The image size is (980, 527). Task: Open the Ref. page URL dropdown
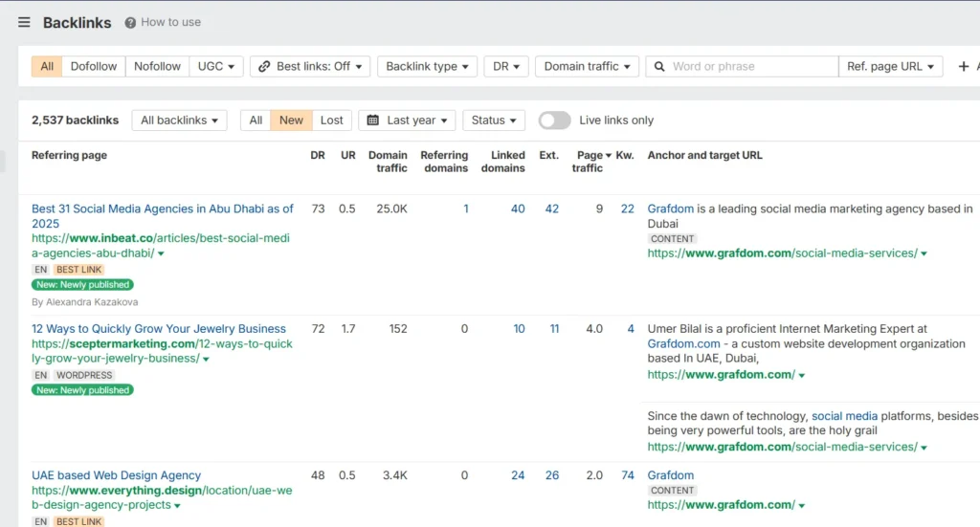click(890, 66)
